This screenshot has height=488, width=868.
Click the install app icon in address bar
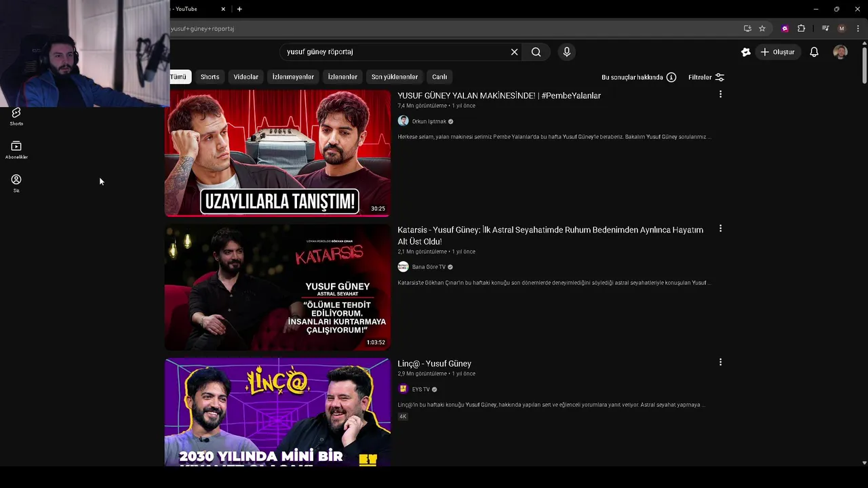[x=747, y=28]
